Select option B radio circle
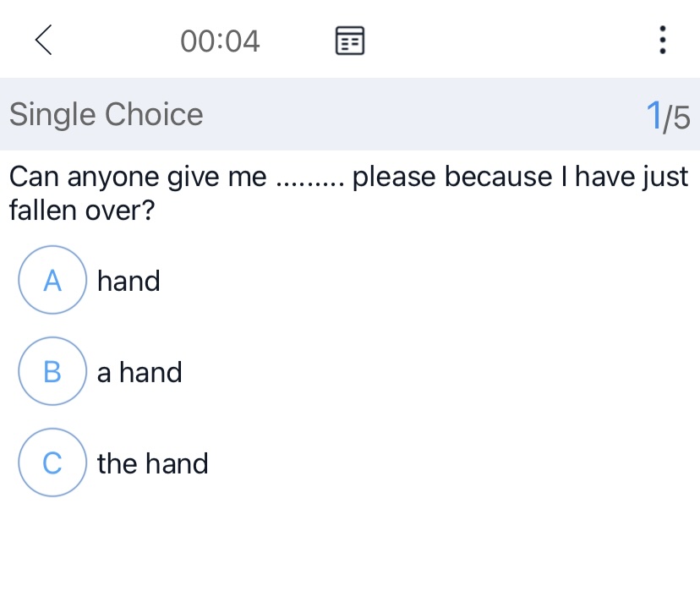This screenshot has width=700, height=602. pos(52,372)
